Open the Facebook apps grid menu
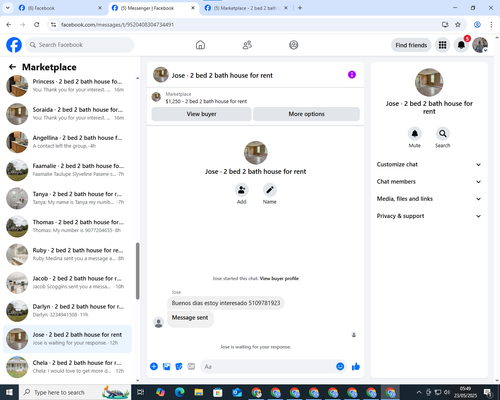The image size is (500, 400). click(442, 45)
